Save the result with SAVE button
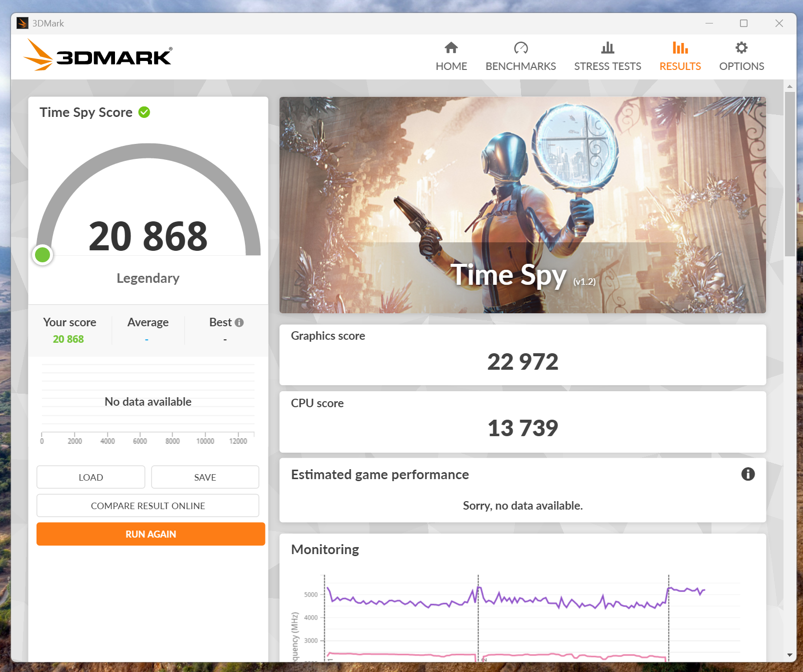Image resolution: width=803 pixels, height=672 pixels. (x=205, y=477)
